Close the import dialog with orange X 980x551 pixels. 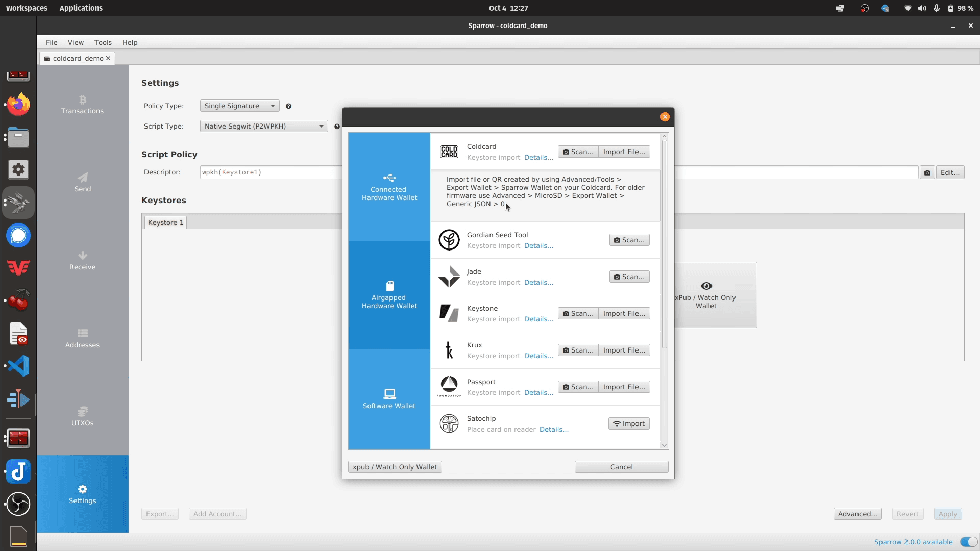(665, 117)
